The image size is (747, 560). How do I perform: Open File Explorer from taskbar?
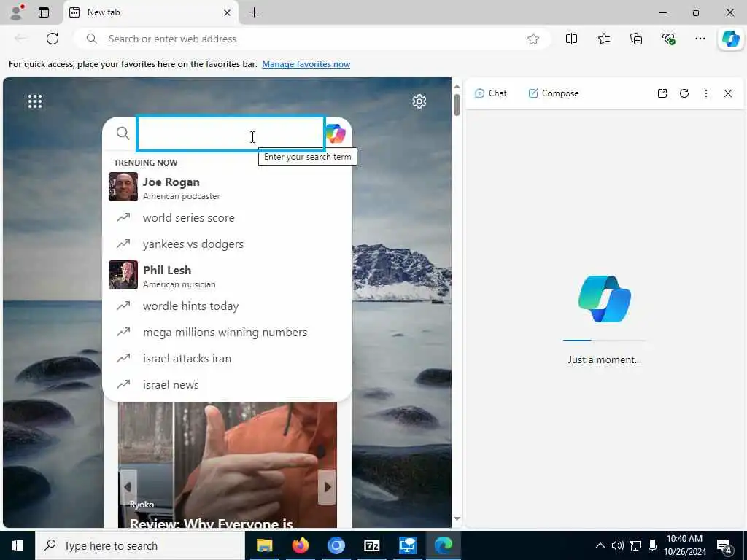264,545
